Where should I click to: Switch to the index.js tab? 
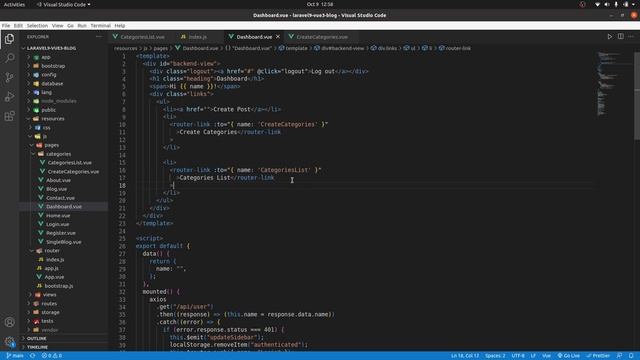(198, 37)
